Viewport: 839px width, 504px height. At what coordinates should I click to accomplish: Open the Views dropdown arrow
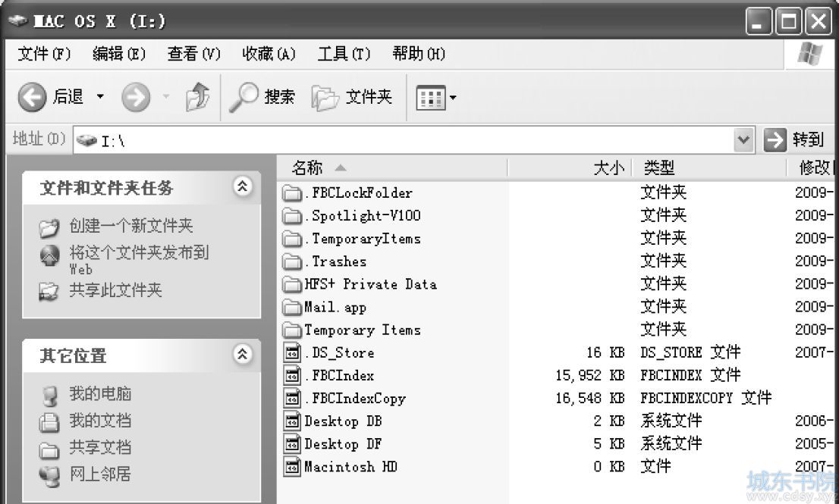click(453, 98)
